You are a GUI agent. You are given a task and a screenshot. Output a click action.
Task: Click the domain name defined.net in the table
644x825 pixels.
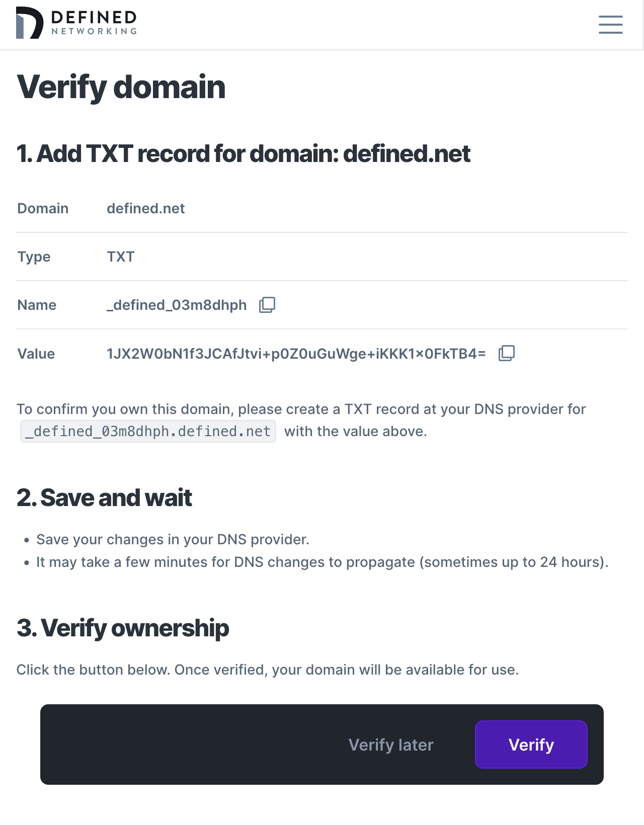[x=145, y=208]
